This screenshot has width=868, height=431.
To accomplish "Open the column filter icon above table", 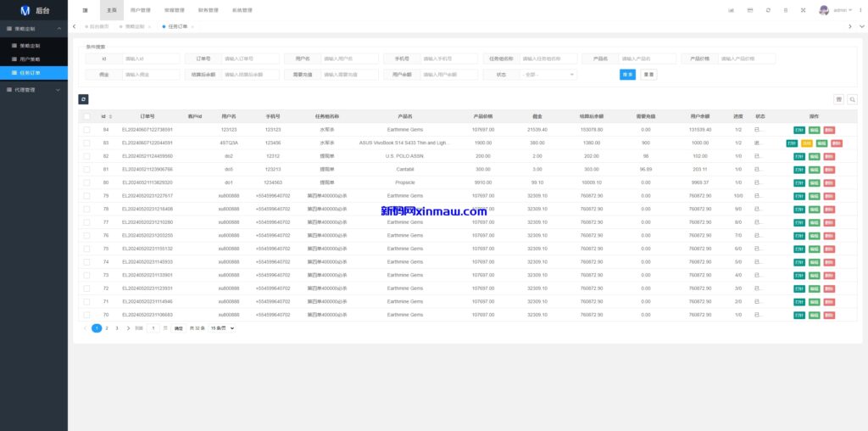I will click(838, 99).
